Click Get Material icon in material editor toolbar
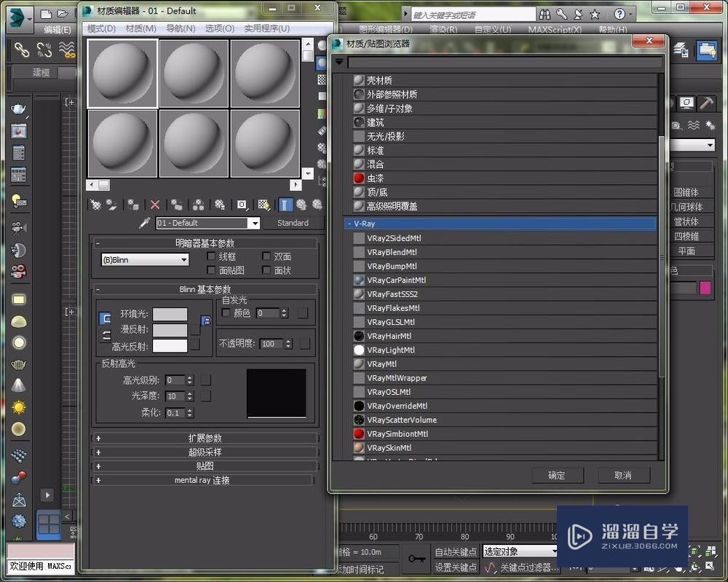This screenshot has height=582, width=728. coord(95,205)
